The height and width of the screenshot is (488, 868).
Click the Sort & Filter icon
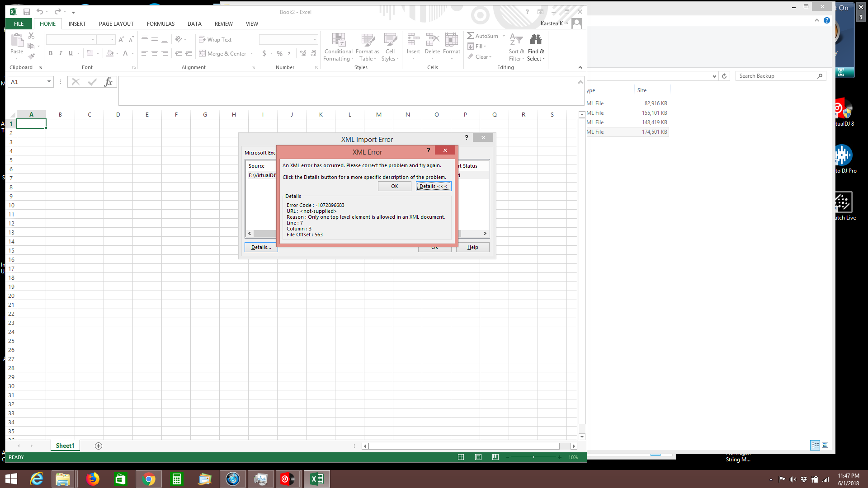(516, 40)
